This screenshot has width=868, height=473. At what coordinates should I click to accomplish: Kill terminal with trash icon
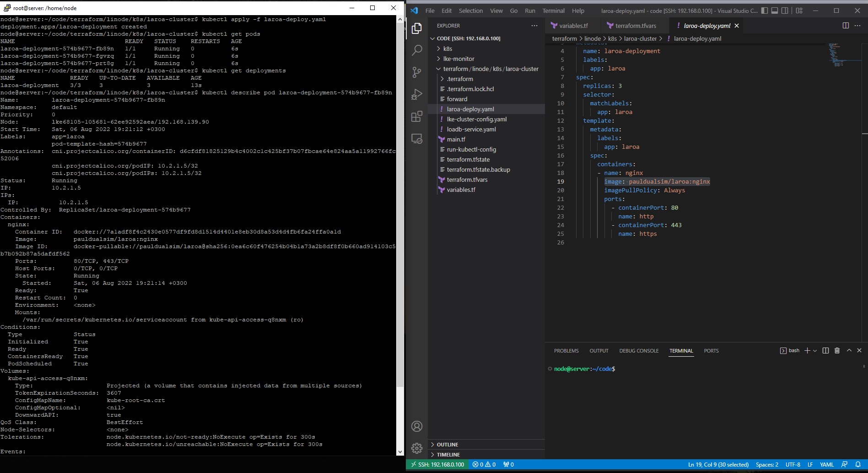coord(837,350)
